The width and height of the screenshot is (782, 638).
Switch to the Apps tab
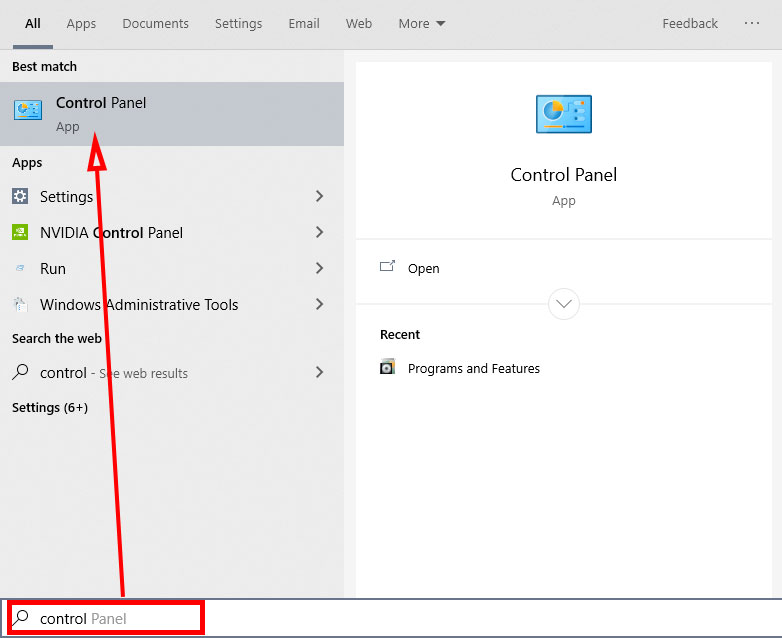(81, 23)
